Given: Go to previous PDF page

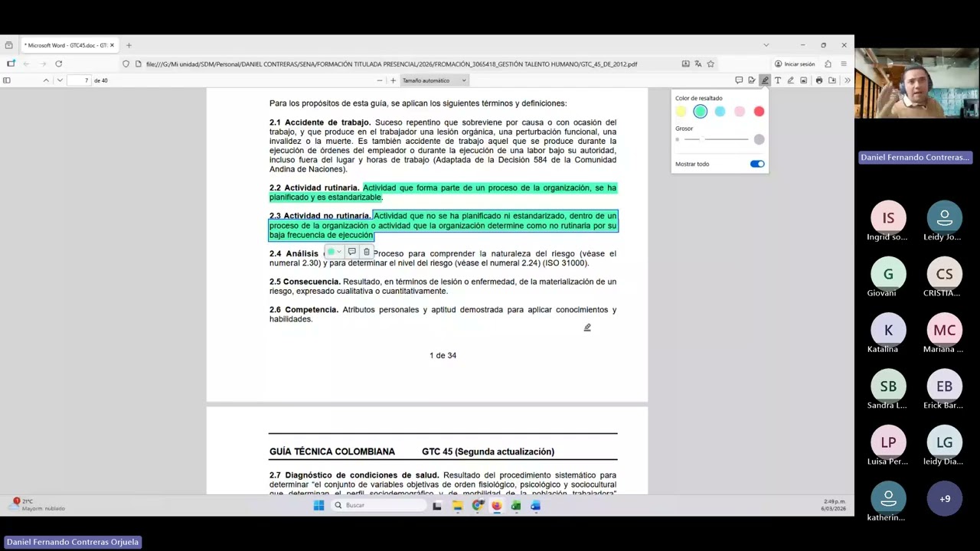Looking at the screenshot, I should click(46, 80).
